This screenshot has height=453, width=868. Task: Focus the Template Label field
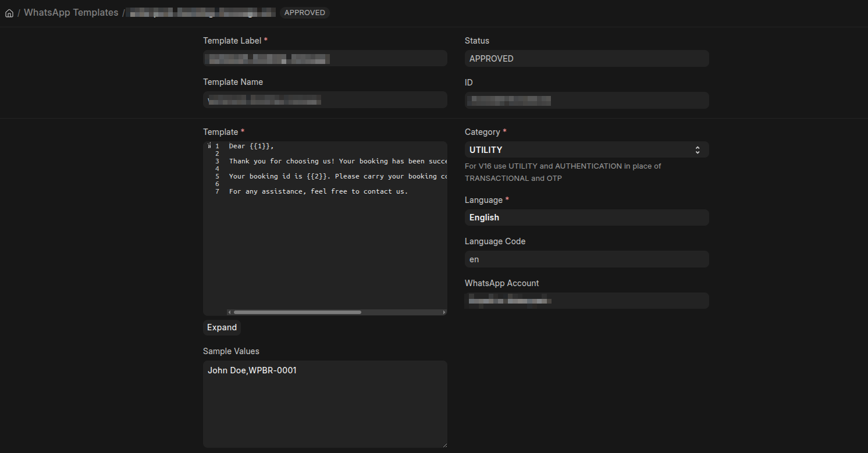[325, 58]
